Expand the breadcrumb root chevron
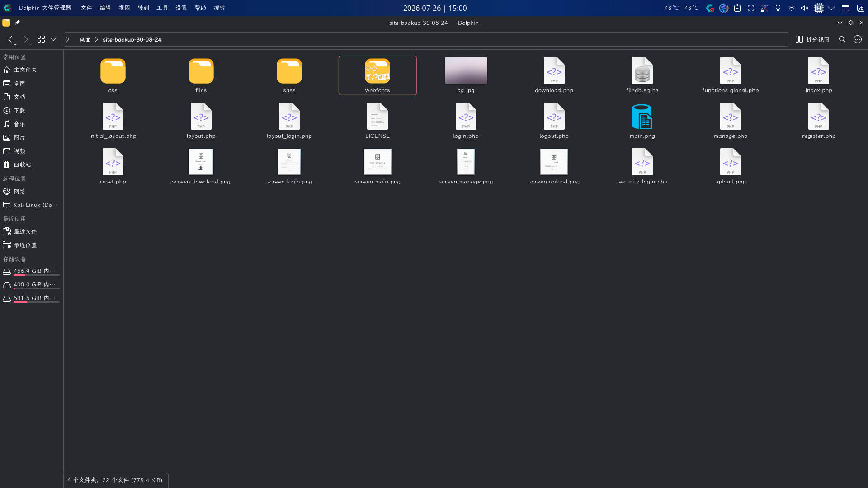Screen dimensions: 868x488 point(68,40)
